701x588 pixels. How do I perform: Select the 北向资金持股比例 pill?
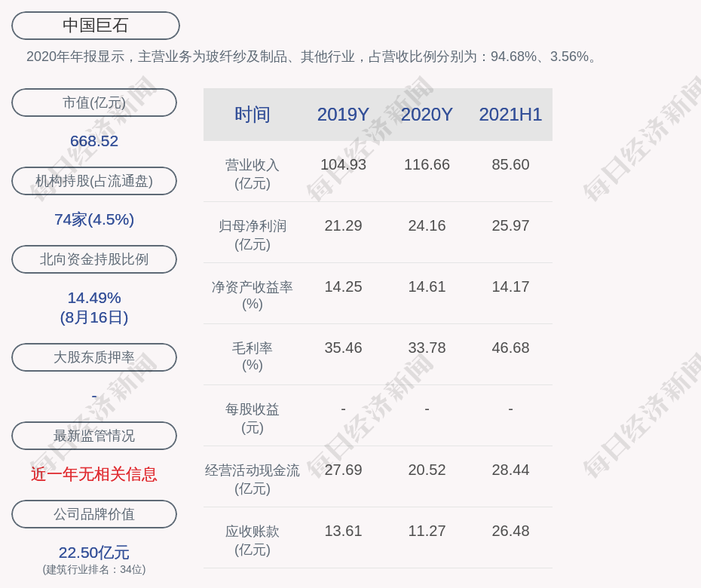click(x=94, y=259)
